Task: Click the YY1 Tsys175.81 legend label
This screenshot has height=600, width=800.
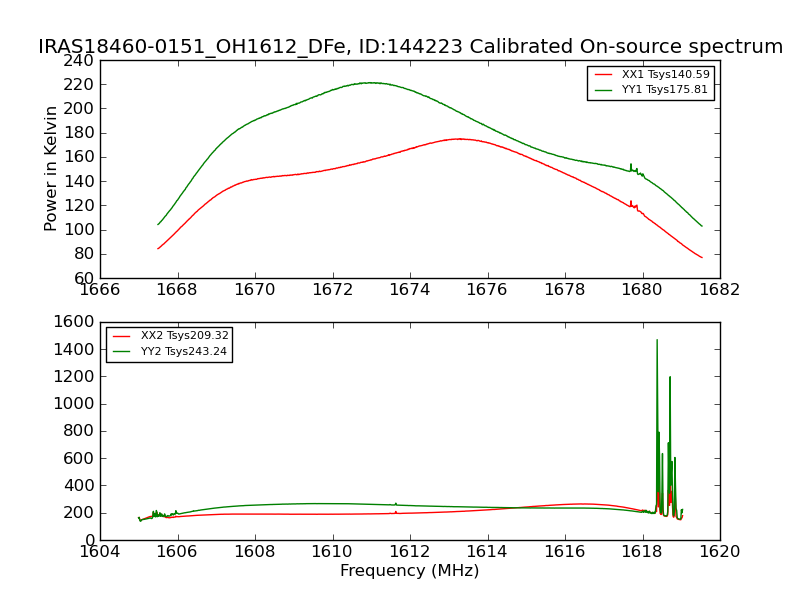Action: [665, 90]
